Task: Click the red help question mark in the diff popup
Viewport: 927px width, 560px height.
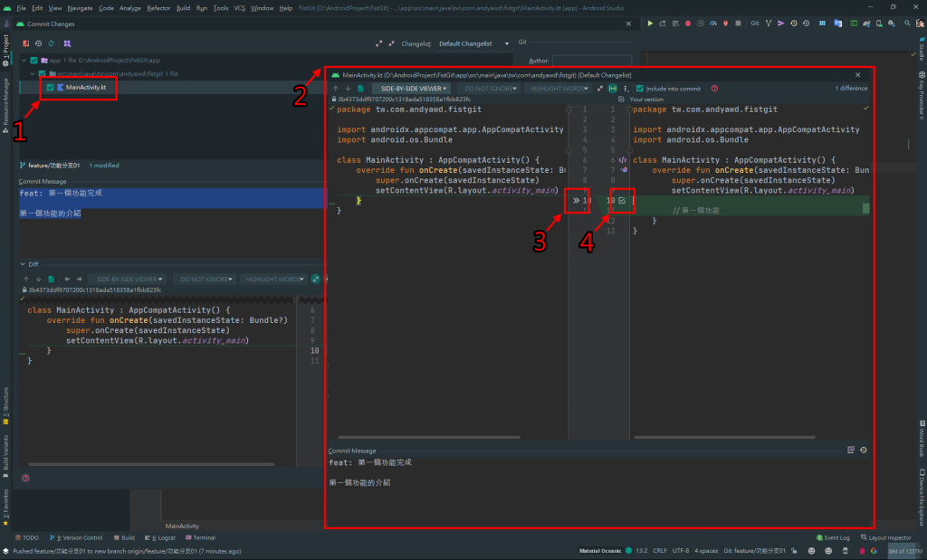Action: click(715, 89)
